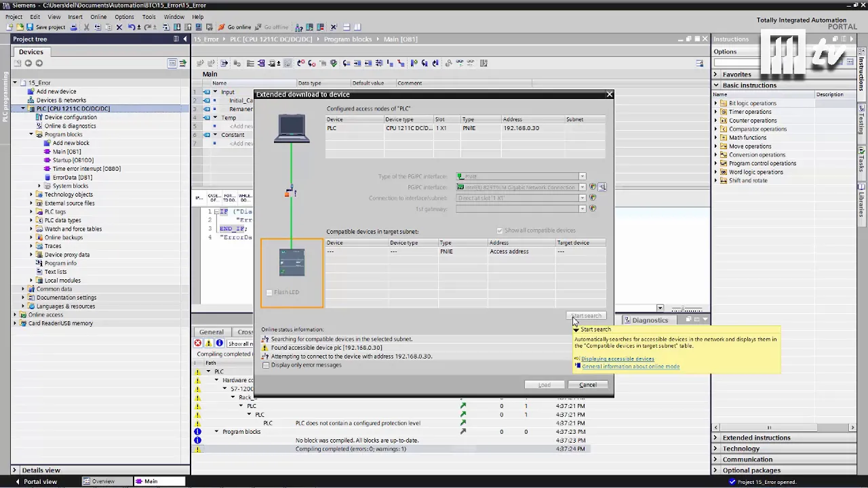Toggle the Flash LED checkbox
The width and height of the screenshot is (868, 488).
(269, 292)
